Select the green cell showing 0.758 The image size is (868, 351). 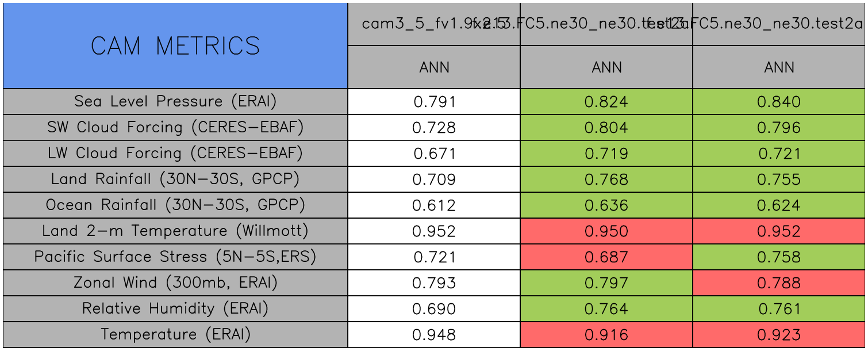pyautogui.click(x=779, y=257)
